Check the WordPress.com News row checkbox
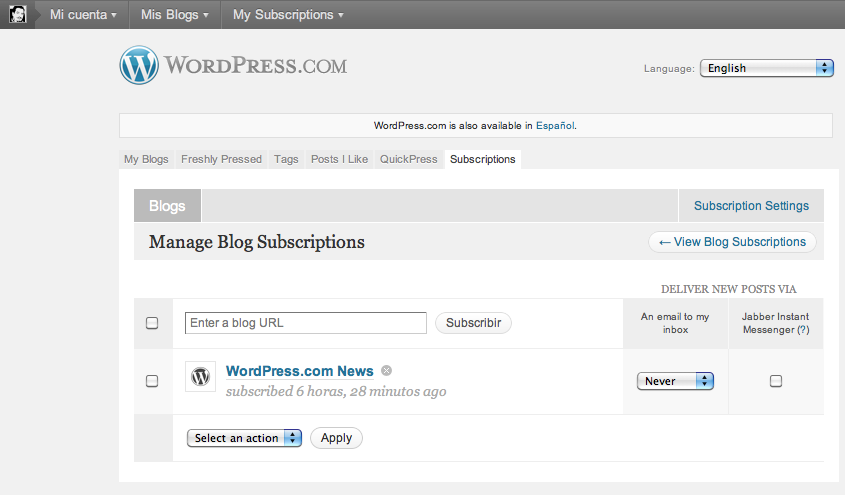This screenshot has height=495, width=845. [152, 381]
